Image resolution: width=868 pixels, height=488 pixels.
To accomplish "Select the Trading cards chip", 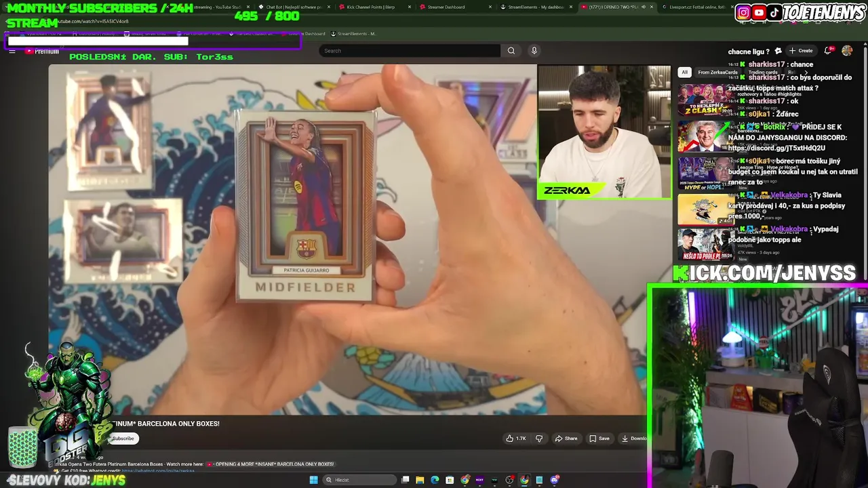I will [x=763, y=73].
